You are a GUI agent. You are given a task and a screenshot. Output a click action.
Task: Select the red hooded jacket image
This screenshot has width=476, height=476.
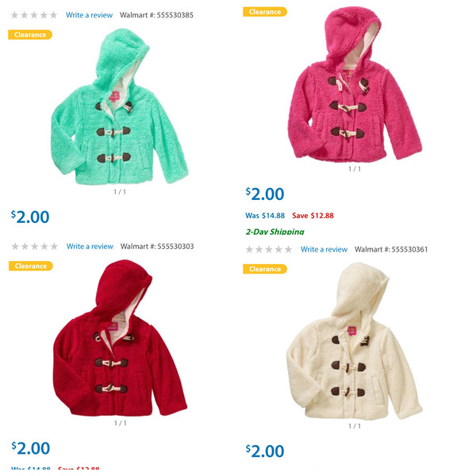[120, 338]
